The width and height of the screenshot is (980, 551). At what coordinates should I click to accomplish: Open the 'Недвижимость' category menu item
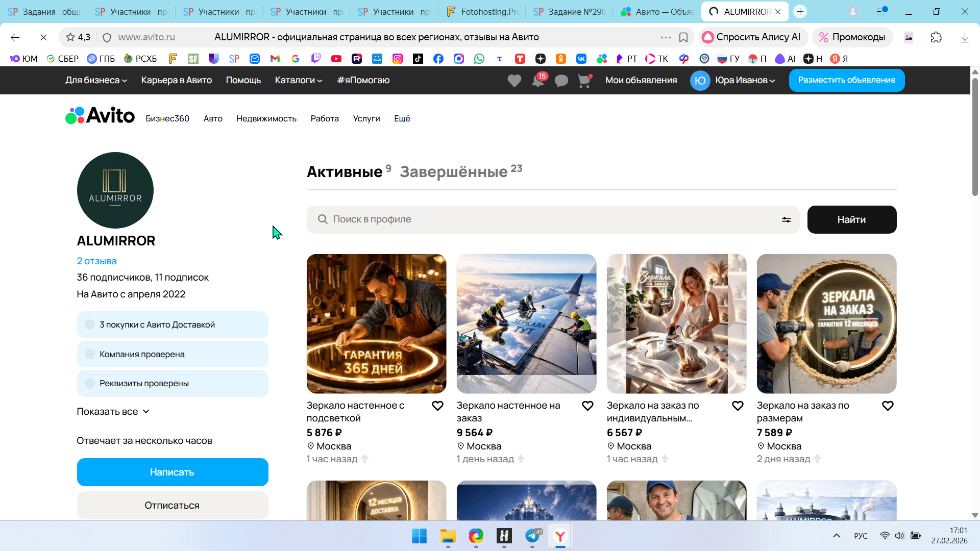tap(266, 118)
